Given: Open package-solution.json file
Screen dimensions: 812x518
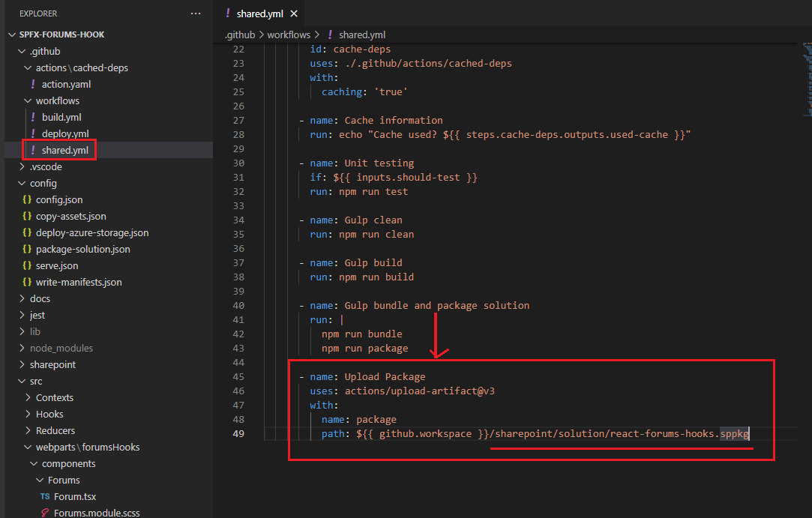Looking at the screenshot, I should (x=82, y=249).
